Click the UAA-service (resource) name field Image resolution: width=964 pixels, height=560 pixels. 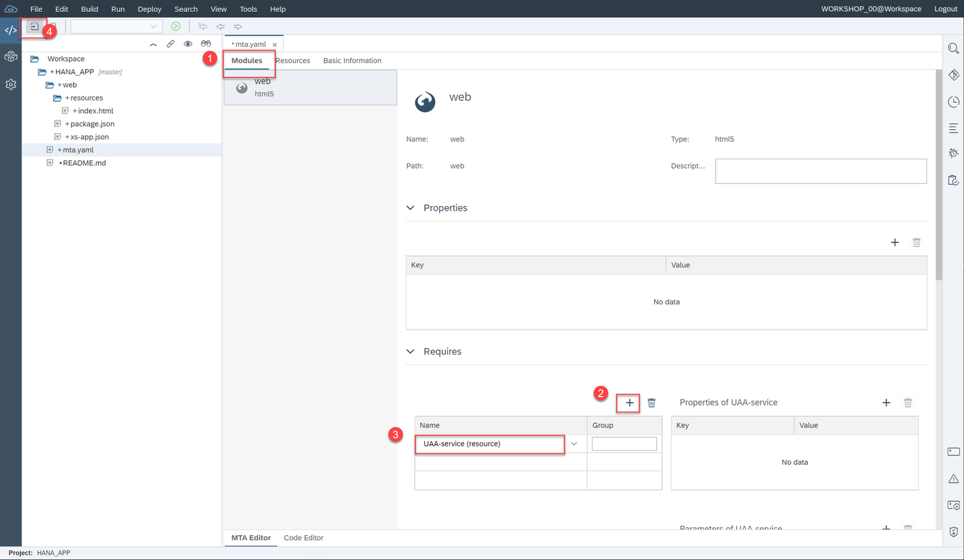tap(489, 444)
